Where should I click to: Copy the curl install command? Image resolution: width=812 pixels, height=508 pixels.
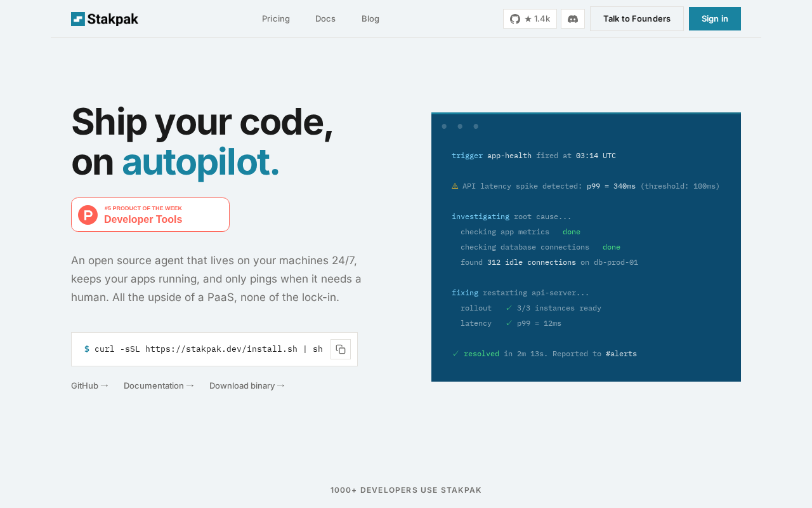click(x=341, y=349)
